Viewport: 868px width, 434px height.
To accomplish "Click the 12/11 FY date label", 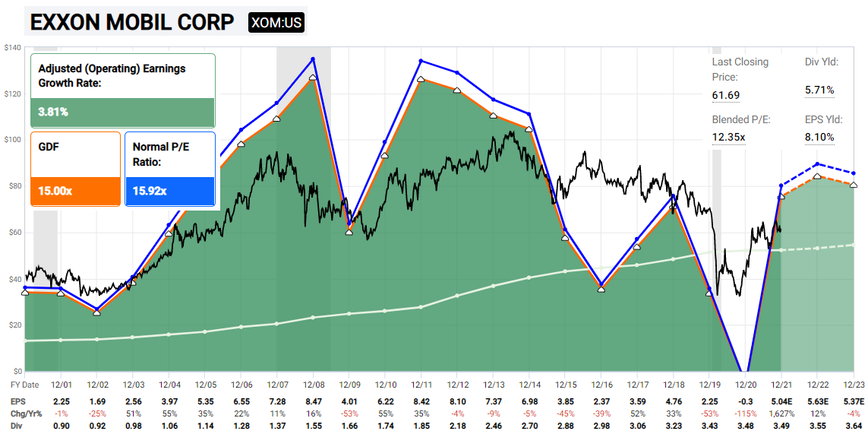I will click(x=421, y=384).
